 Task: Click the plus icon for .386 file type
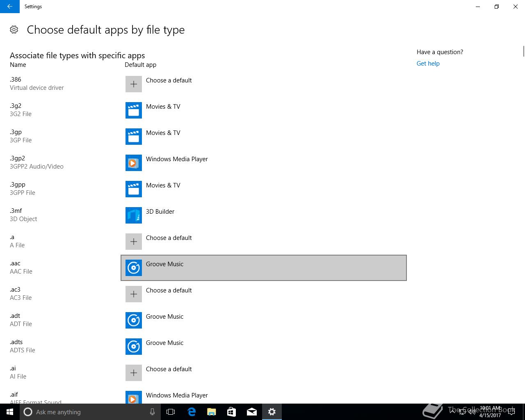pos(134,84)
